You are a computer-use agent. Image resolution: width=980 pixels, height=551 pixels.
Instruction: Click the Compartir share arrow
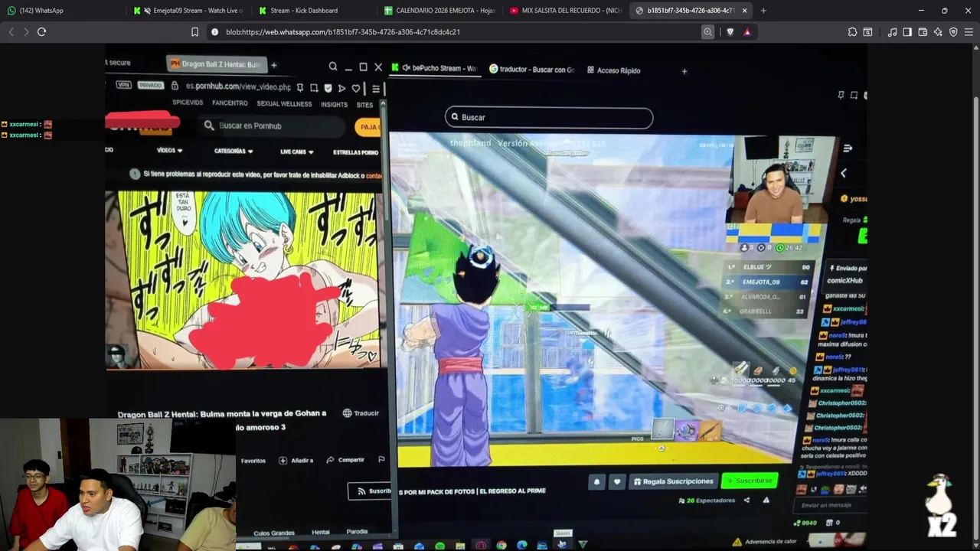330,460
